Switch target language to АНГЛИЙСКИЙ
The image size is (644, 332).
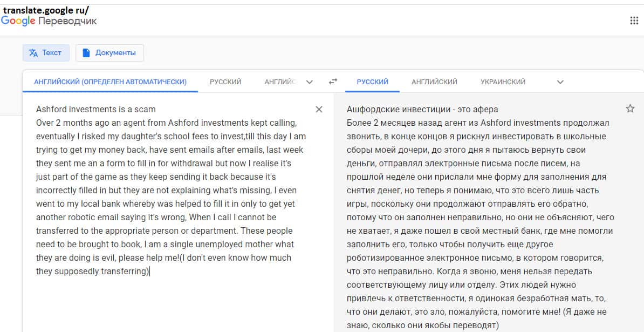[x=434, y=82]
